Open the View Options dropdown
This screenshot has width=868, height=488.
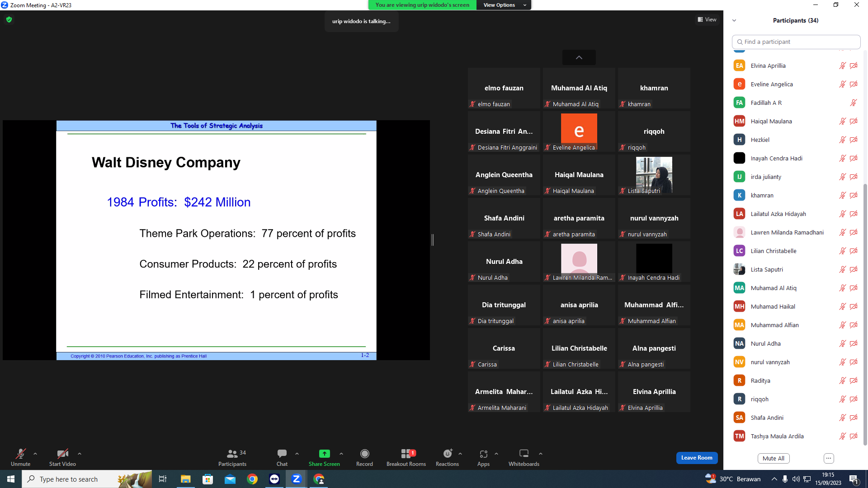[504, 5]
